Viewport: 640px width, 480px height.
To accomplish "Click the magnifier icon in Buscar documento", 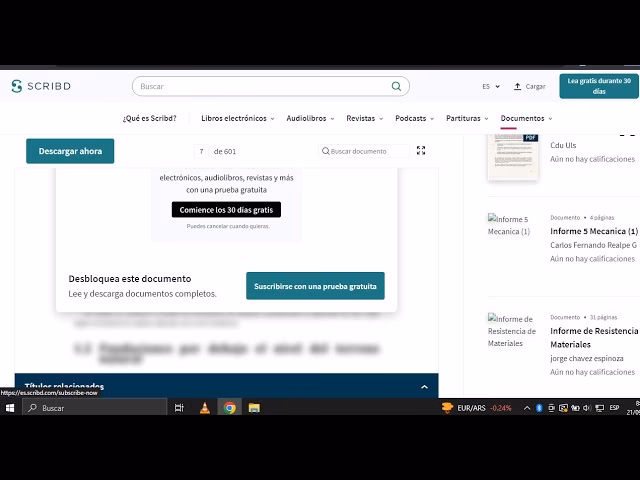I will tap(325, 151).
